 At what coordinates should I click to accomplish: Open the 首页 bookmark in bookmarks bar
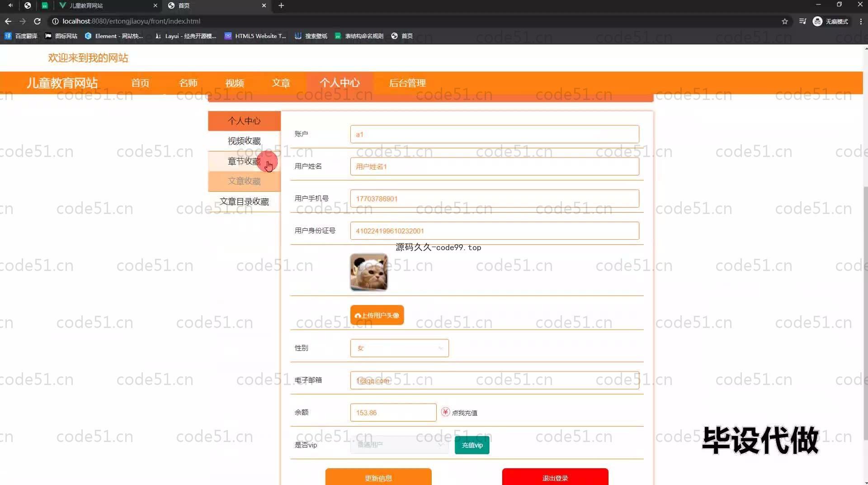[402, 36]
